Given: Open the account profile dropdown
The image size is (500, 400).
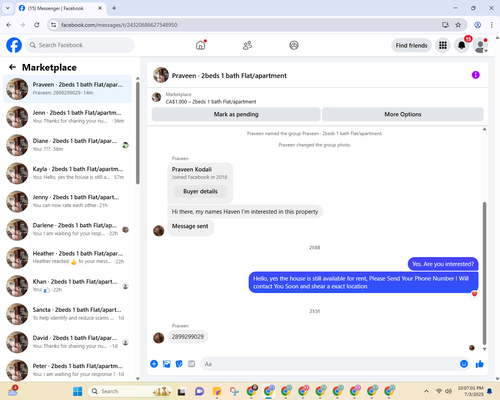Looking at the screenshot, I should [480, 45].
